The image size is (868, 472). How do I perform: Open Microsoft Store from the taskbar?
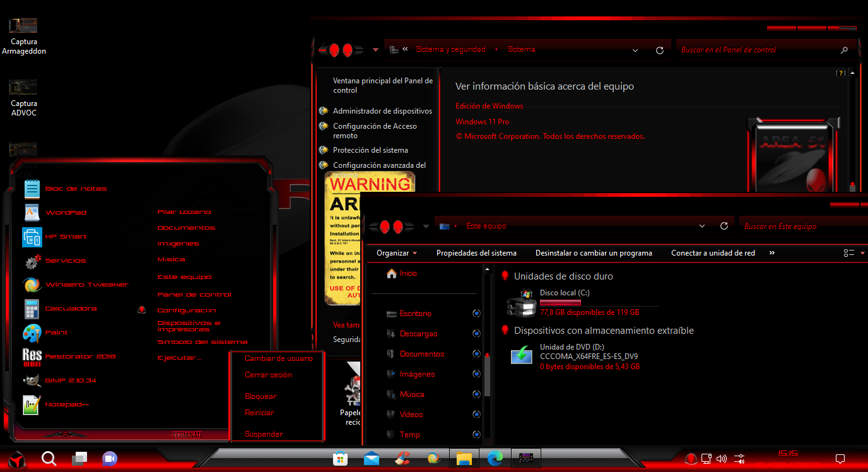(341, 459)
